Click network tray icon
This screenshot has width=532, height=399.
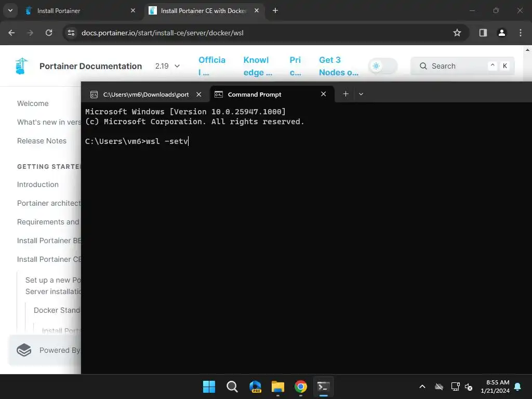click(455, 387)
